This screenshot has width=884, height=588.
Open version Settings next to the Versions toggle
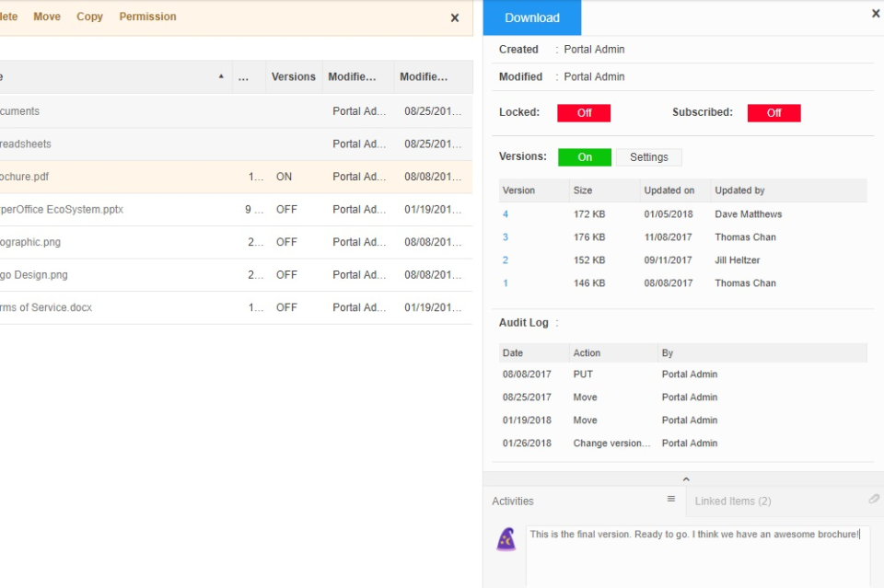click(x=648, y=156)
